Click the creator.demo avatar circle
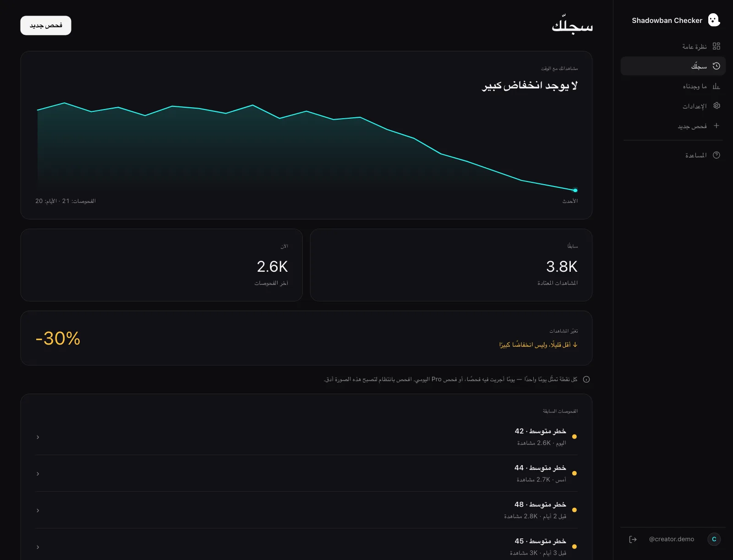Viewport: 733px width, 560px height. coord(714,539)
